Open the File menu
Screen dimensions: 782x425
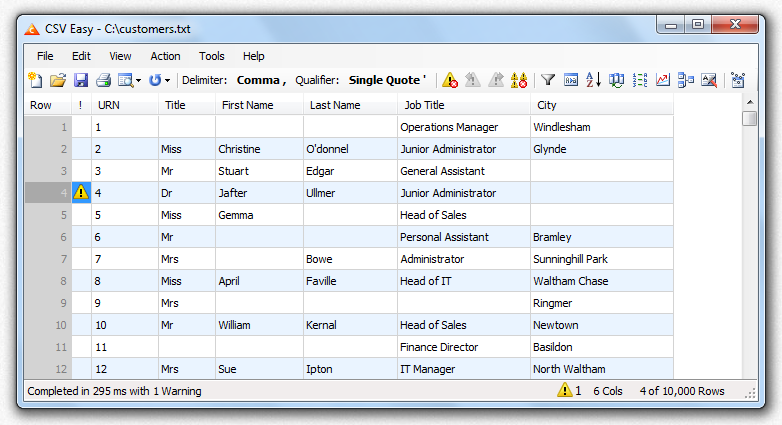click(45, 56)
